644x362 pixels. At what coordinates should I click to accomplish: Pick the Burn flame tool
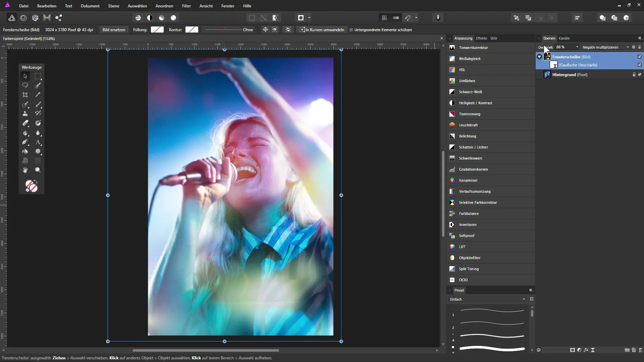[x=25, y=133]
